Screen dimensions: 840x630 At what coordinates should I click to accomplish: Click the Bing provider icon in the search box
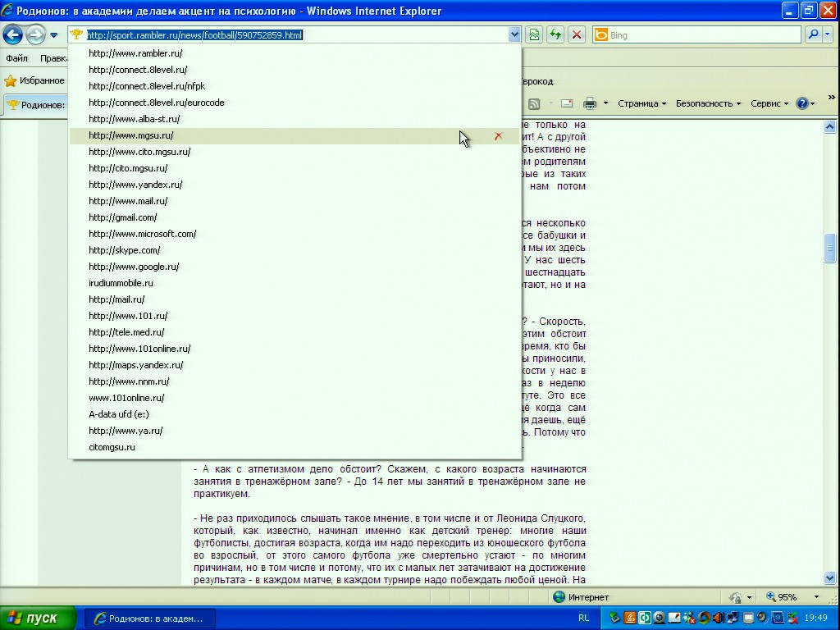(601, 34)
